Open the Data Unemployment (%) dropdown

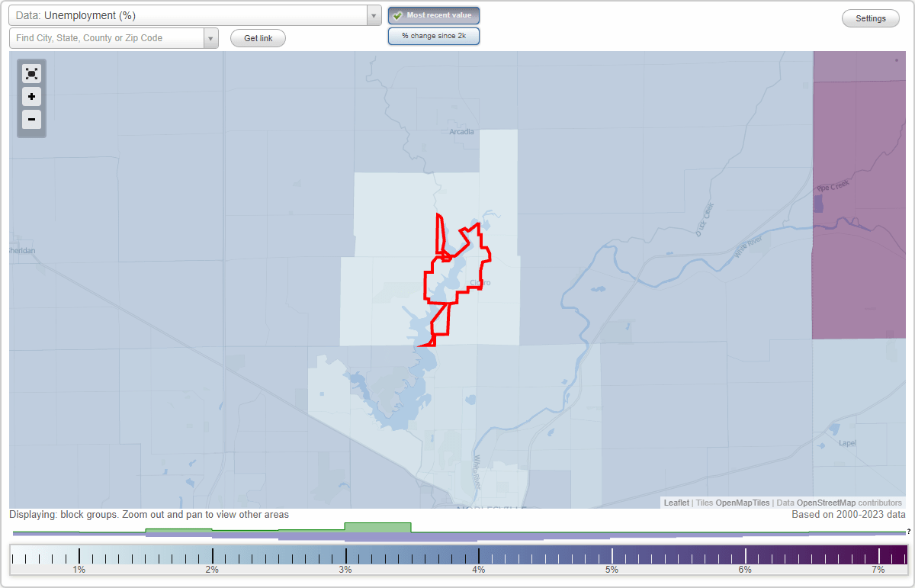[x=188, y=15]
